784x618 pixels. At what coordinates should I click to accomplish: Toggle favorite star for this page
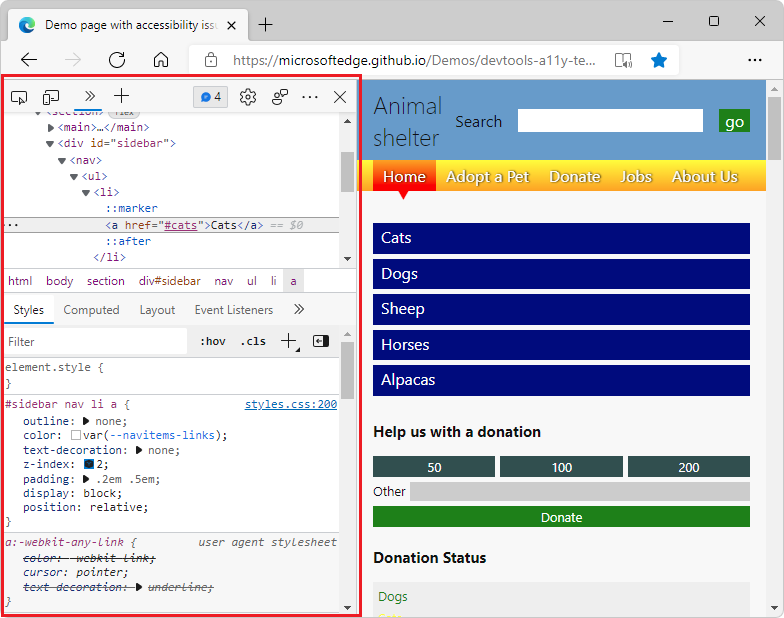tap(659, 60)
